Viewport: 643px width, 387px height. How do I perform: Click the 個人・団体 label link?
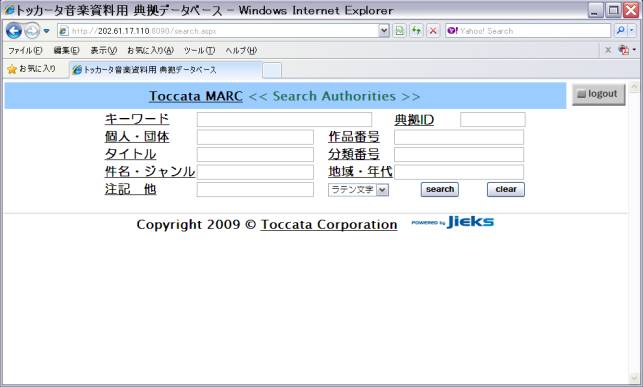tap(137, 137)
